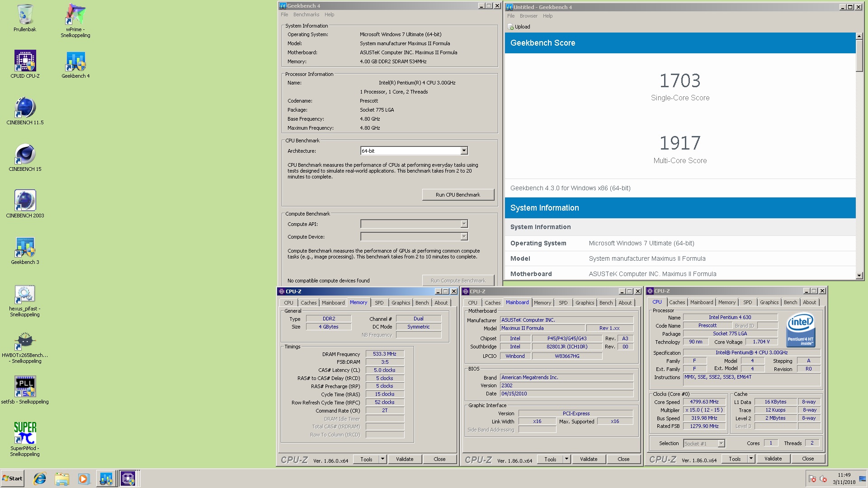Open File menu in Untitled Geekbench window

tap(511, 16)
